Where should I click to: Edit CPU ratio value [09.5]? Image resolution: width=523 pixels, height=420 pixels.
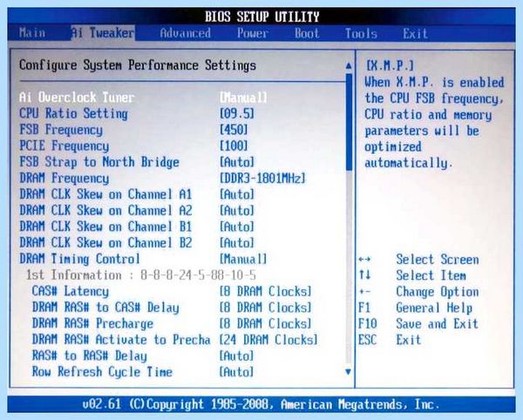point(237,113)
